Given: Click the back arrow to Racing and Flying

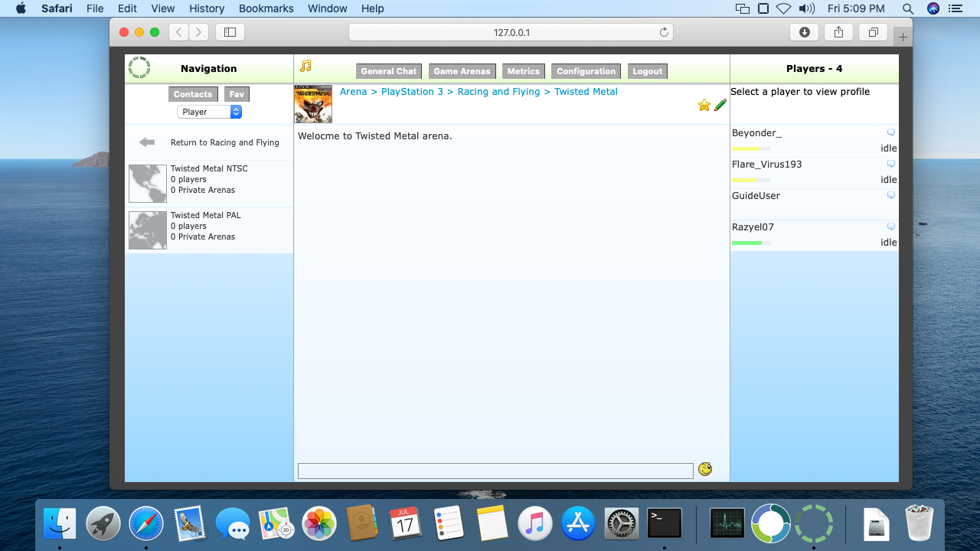Looking at the screenshot, I should (x=147, y=142).
